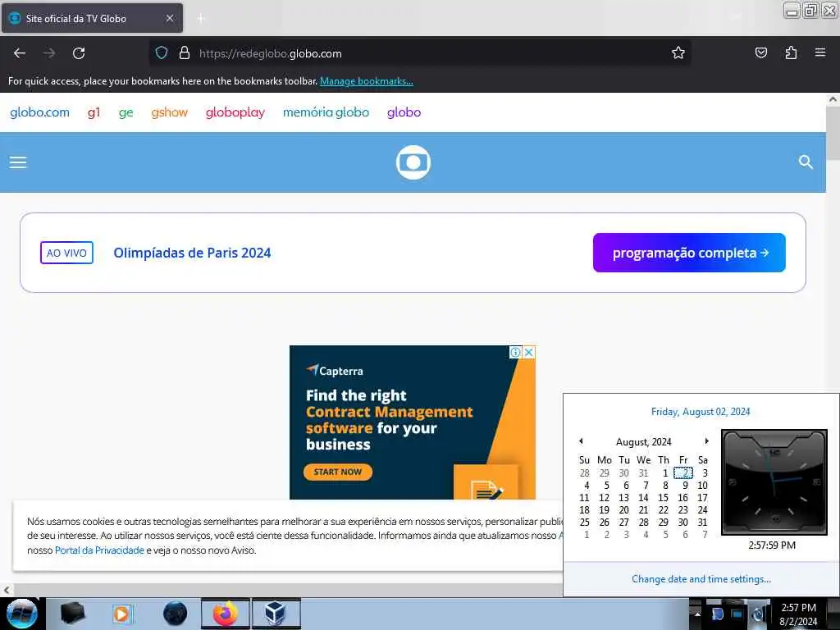Click the ad info icon
Image resolution: width=840 pixels, height=630 pixels.
click(x=515, y=352)
